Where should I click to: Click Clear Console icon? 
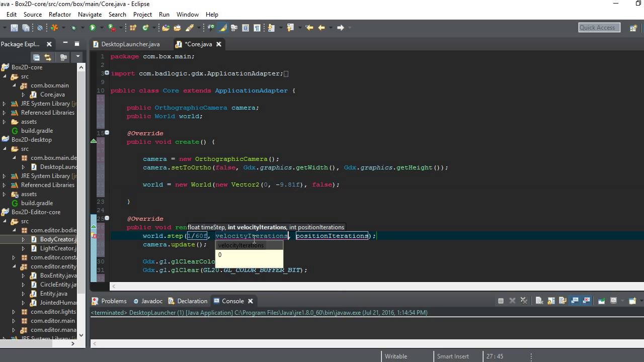(539, 301)
